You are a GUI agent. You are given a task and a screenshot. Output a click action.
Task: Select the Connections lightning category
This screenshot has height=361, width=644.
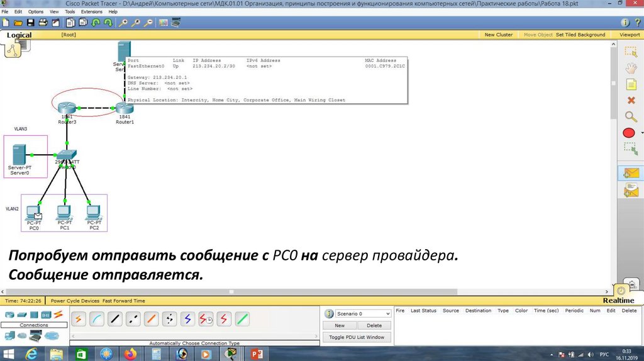[x=58, y=314]
